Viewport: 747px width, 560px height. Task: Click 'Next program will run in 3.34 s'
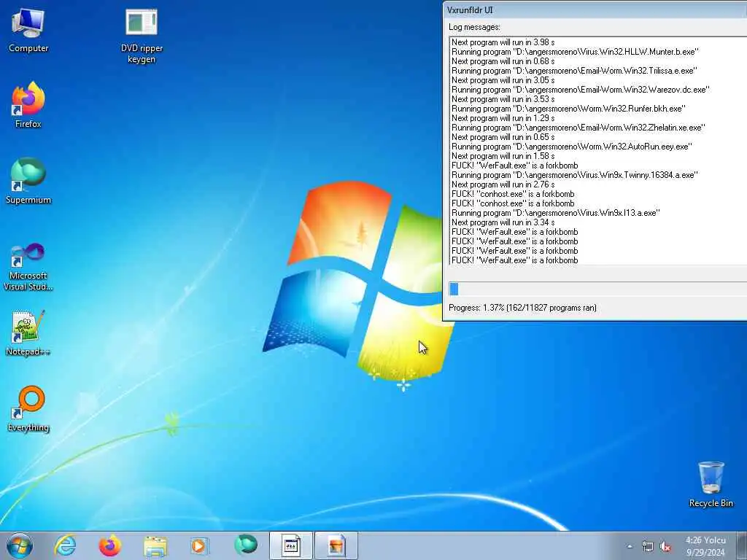[x=503, y=222]
